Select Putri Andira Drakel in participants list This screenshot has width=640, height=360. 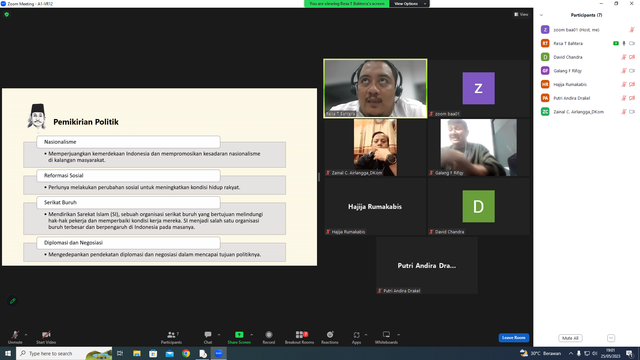coord(587,98)
